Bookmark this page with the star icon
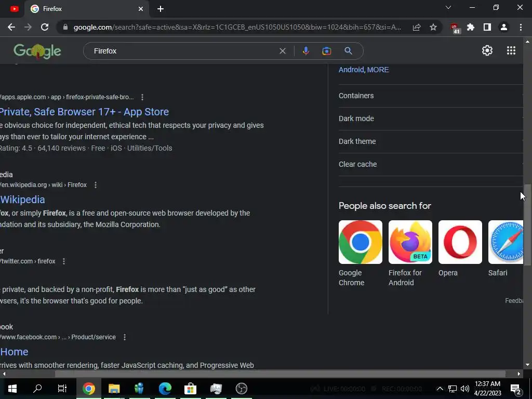This screenshot has height=399, width=532. point(433,27)
